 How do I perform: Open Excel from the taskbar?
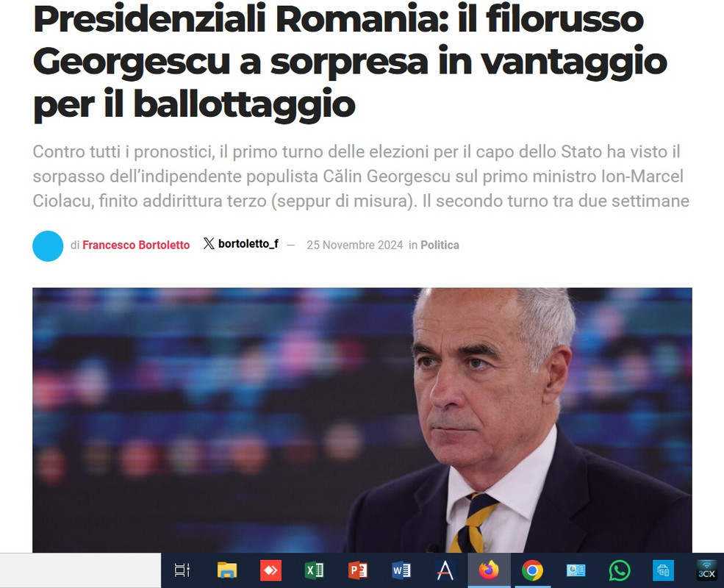click(x=315, y=570)
